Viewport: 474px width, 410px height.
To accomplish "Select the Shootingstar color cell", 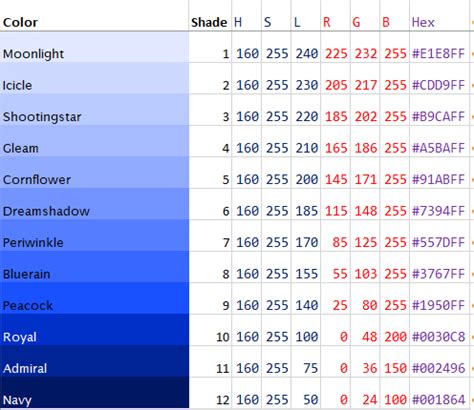I will 94,109.
